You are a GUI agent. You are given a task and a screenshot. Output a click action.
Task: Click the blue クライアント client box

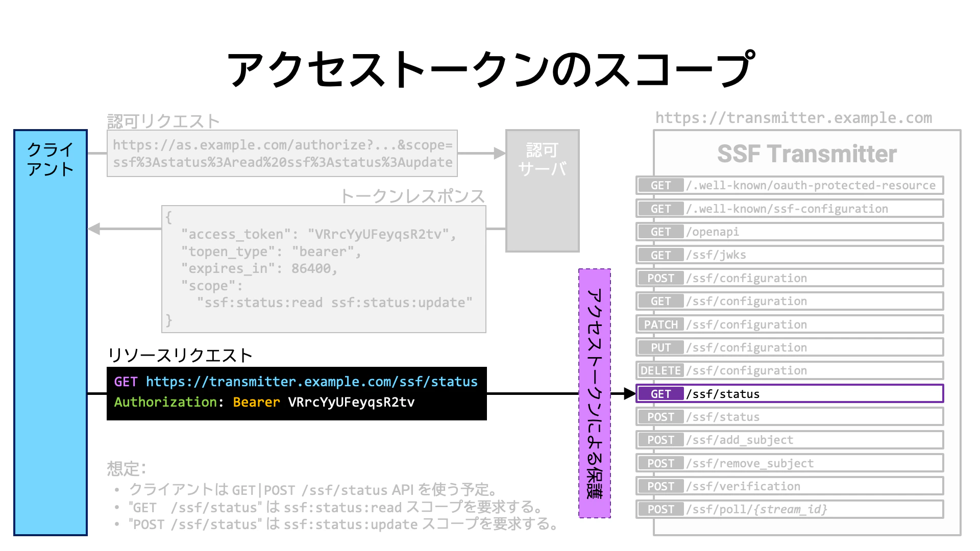[x=51, y=332]
